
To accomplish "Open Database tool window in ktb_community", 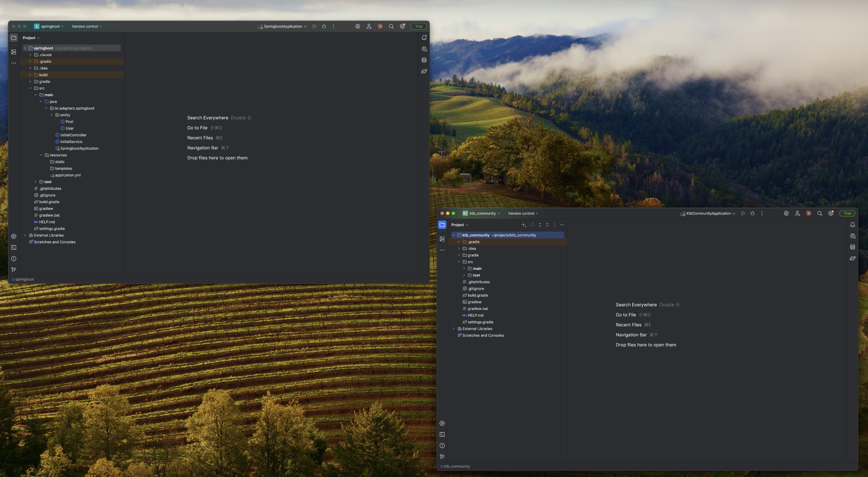I will tap(852, 247).
